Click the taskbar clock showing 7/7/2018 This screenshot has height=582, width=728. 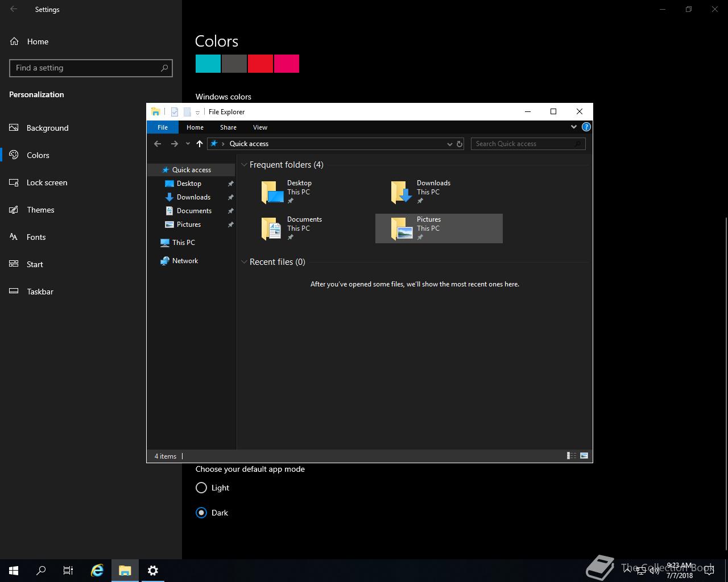[680, 571]
